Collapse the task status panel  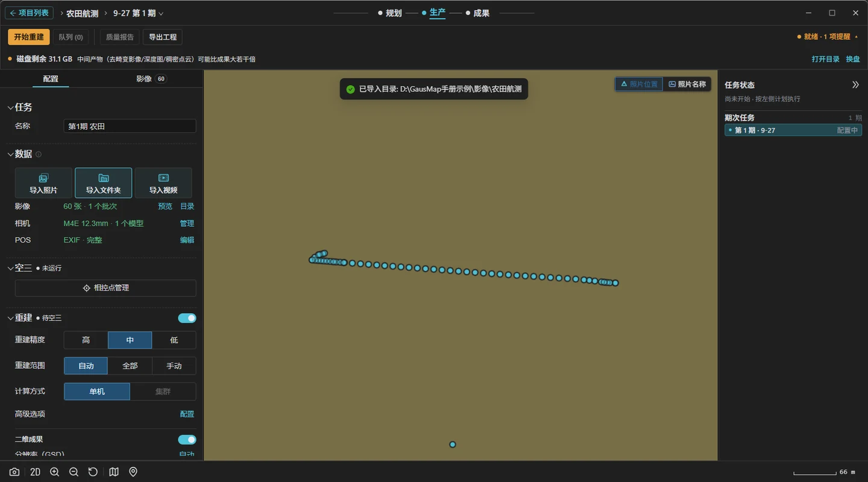[x=855, y=85]
